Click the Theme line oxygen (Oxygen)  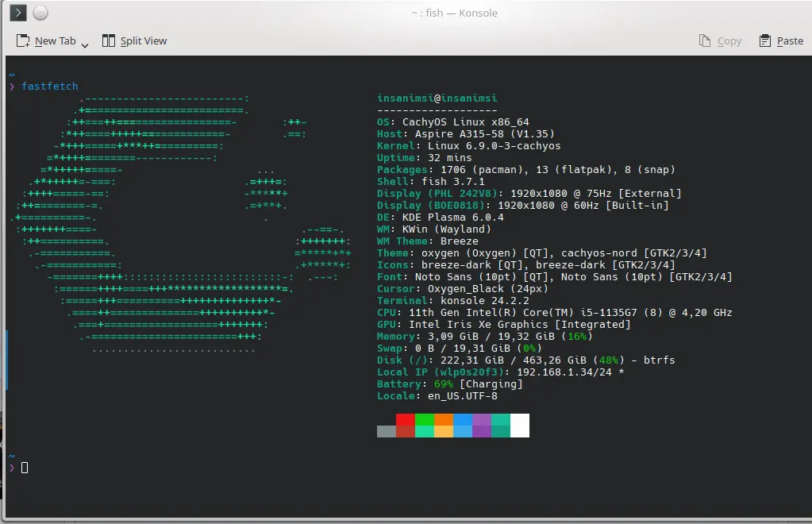point(542,252)
